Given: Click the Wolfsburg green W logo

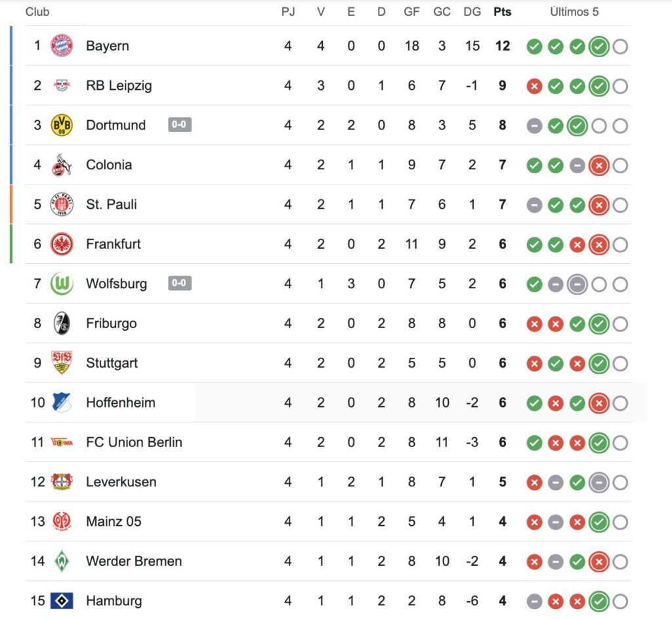Looking at the screenshot, I should coord(62,284).
